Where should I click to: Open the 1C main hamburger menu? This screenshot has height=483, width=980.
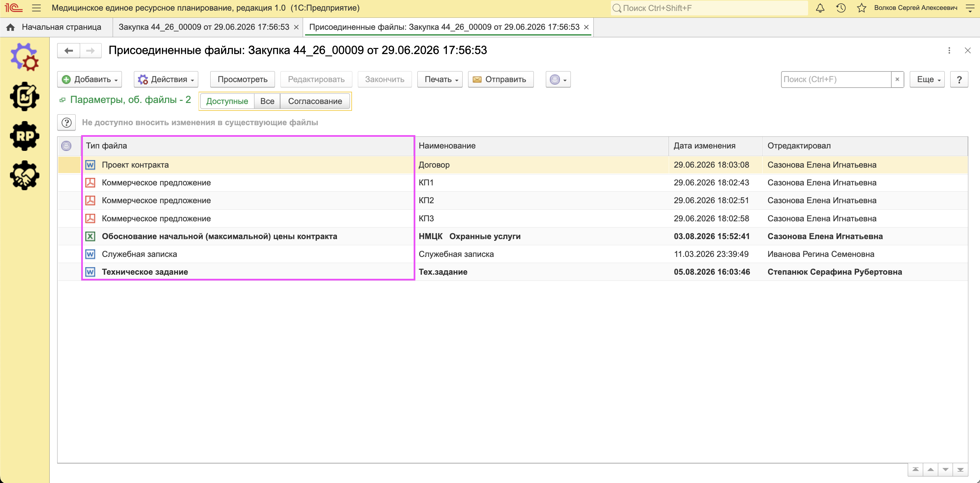tap(36, 8)
